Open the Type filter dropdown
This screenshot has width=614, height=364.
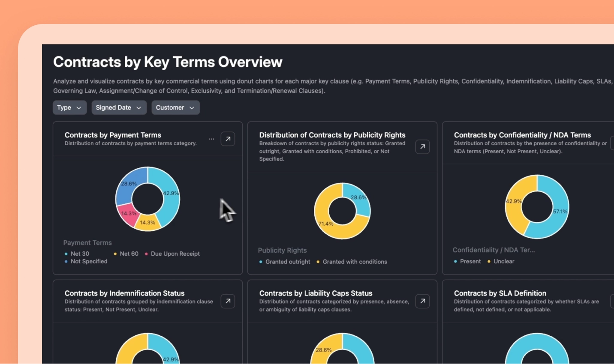[69, 107]
